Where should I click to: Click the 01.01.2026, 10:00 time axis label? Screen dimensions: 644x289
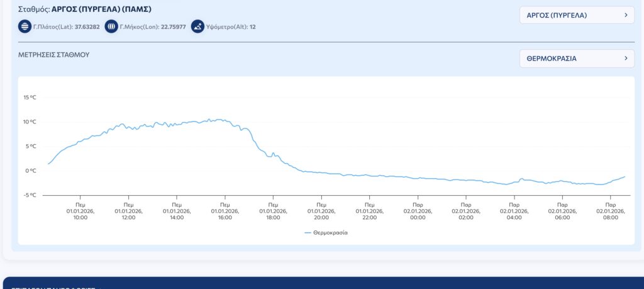point(80,211)
